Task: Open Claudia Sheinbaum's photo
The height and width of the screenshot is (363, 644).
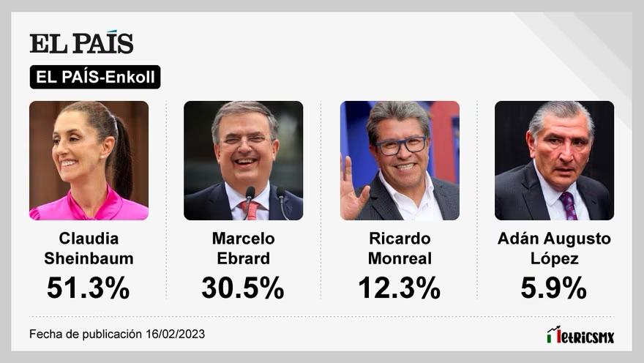Action: pos(89,160)
